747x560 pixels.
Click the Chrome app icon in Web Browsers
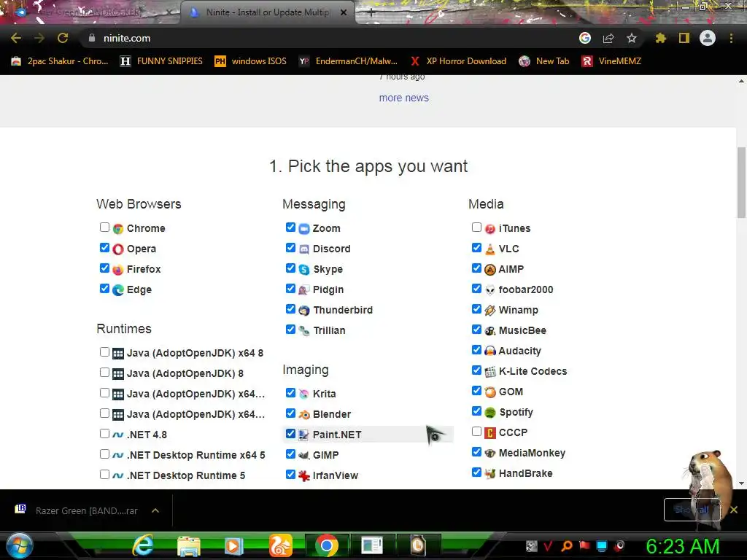coord(118,228)
